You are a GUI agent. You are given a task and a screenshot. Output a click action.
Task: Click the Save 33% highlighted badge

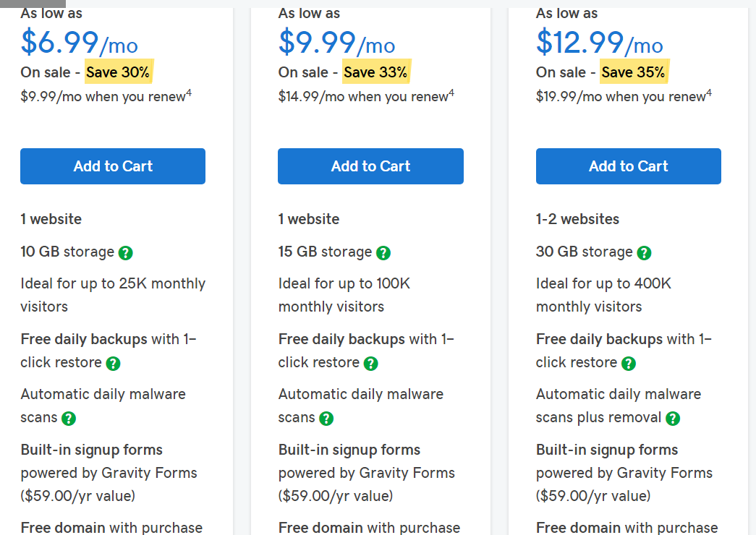pos(375,72)
